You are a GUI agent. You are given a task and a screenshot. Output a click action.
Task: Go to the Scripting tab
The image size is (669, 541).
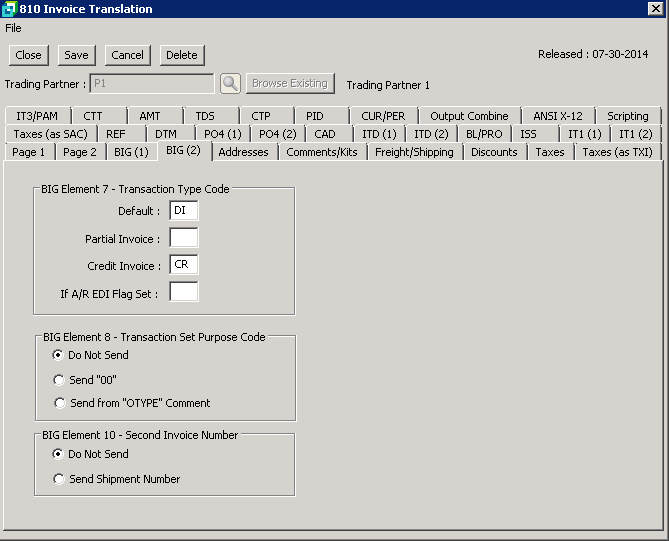click(627, 116)
